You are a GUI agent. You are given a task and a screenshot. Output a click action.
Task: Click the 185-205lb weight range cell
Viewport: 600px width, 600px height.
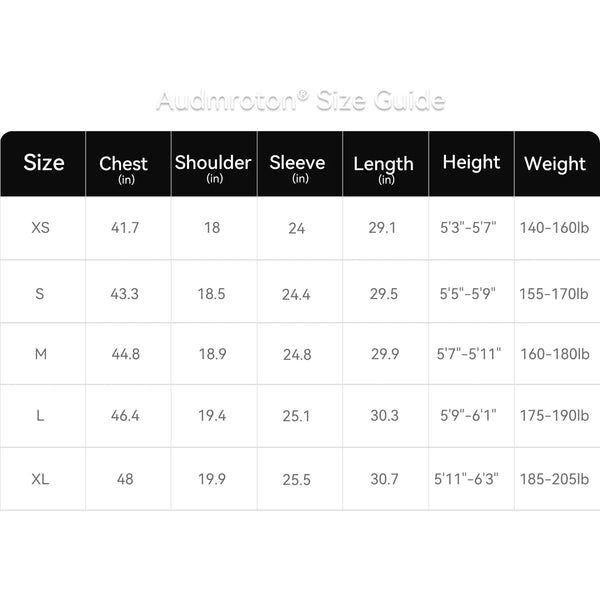554,479
